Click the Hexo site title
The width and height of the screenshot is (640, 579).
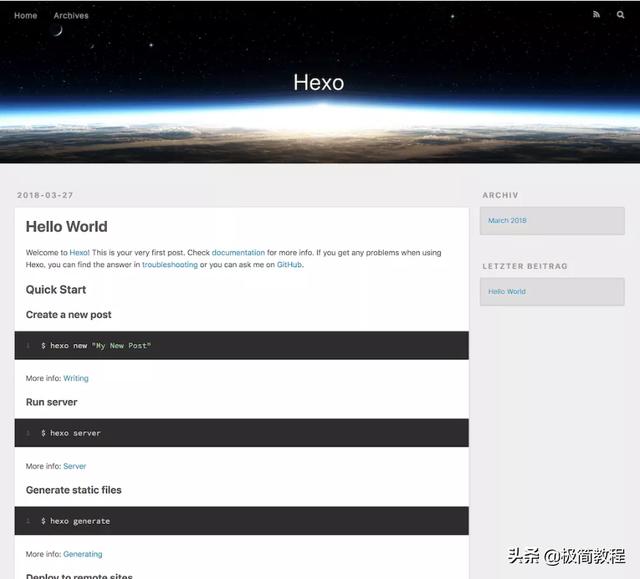[x=319, y=82]
